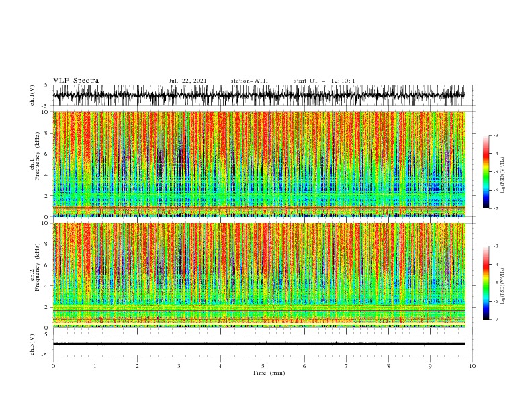Click the "8" tick on ch.2 frequency axis
Image resolution: width=532 pixels, height=411 pixels.
click(46, 244)
